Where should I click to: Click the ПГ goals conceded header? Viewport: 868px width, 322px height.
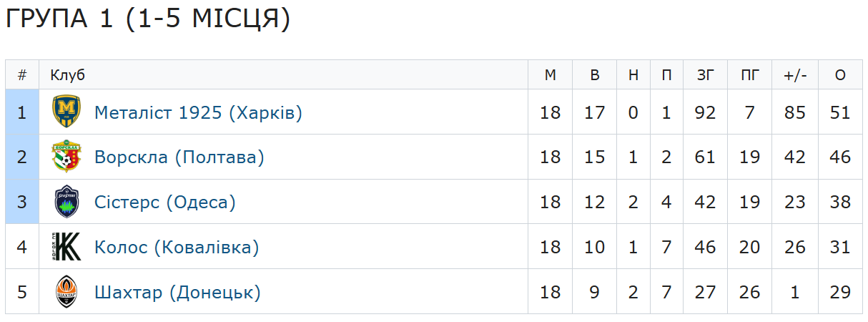point(749,75)
